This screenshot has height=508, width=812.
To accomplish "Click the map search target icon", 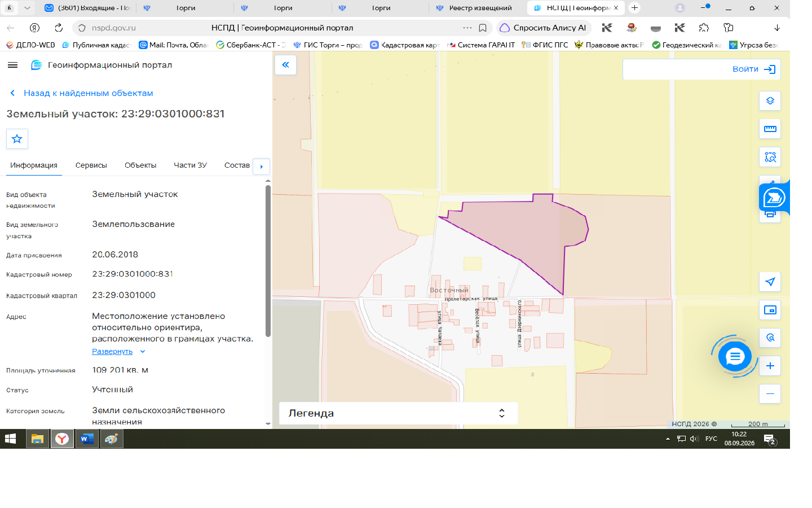I will pos(770,338).
